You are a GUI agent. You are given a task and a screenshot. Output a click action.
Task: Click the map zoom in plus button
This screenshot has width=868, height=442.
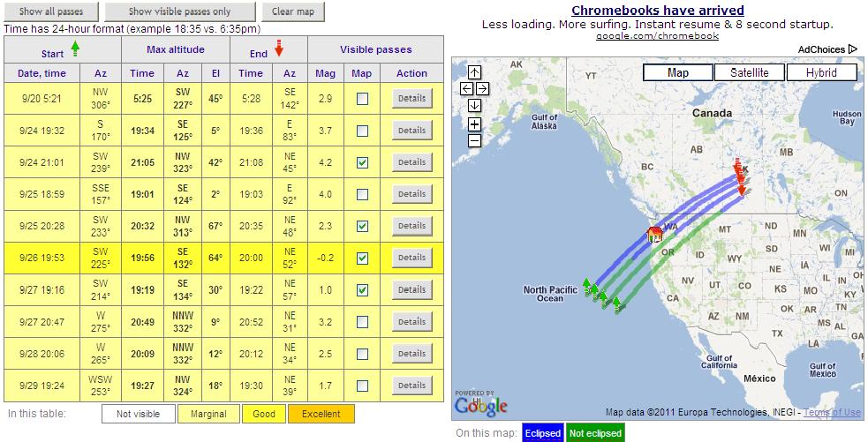(x=474, y=124)
